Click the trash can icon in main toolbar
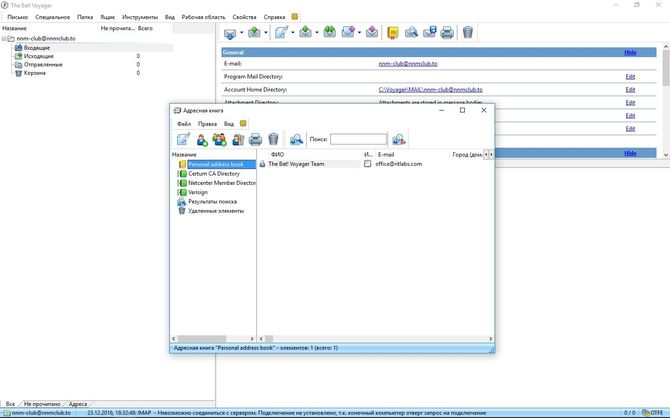 point(468,33)
